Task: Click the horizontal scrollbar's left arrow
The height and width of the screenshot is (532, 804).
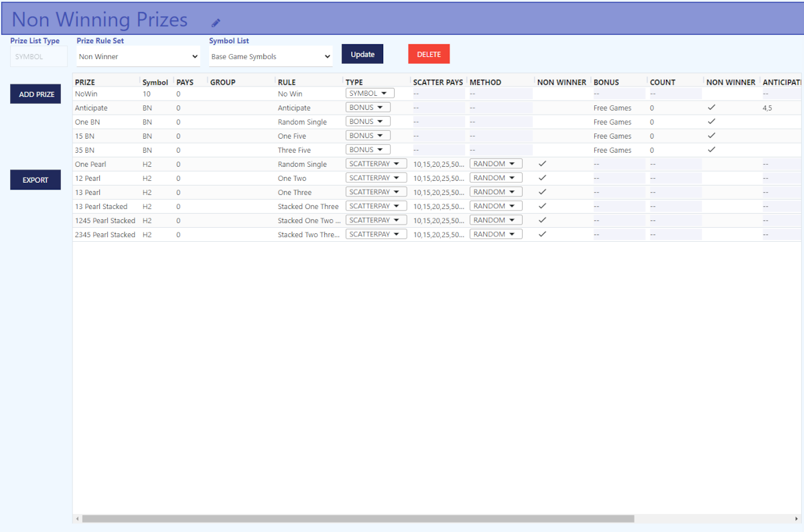Action: [x=77, y=519]
